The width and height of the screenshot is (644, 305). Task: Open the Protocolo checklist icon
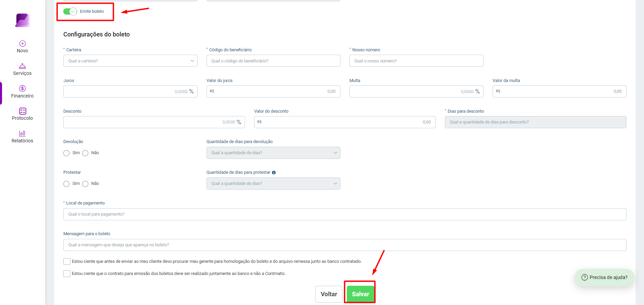pyautogui.click(x=23, y=111)
